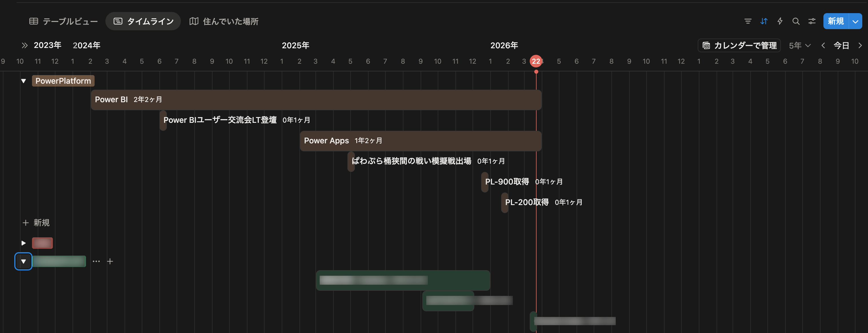
Task: Go to next timeline period arrow
Action: [860, 45]
